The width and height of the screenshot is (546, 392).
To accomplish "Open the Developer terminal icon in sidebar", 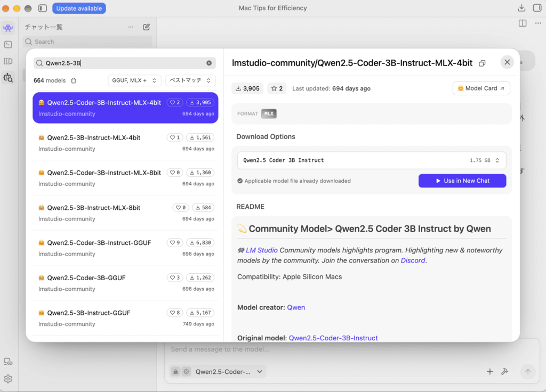I will coord(8,45).
